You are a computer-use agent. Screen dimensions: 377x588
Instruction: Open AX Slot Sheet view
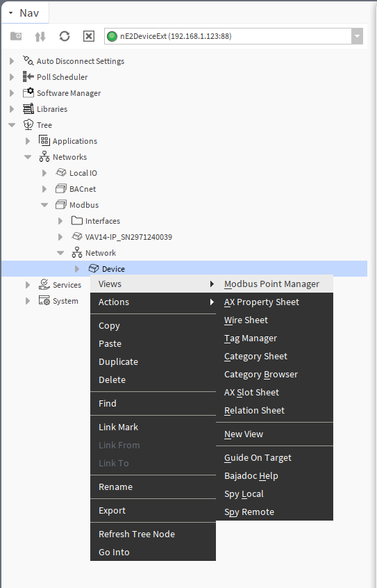point(274,392)
